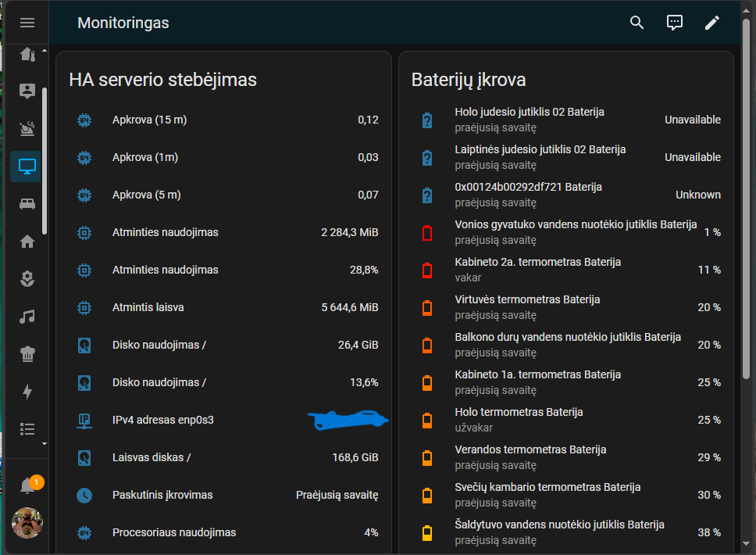Click the sidebar vertical scrollbar
Screen dimensions: 756x555
click(45, 160)
